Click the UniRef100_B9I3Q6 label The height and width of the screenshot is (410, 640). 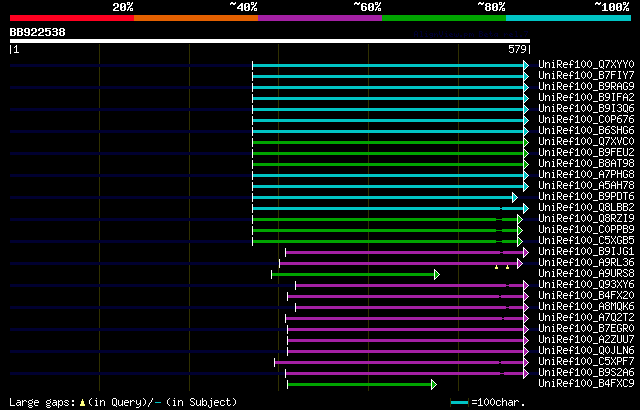point(586,109)
